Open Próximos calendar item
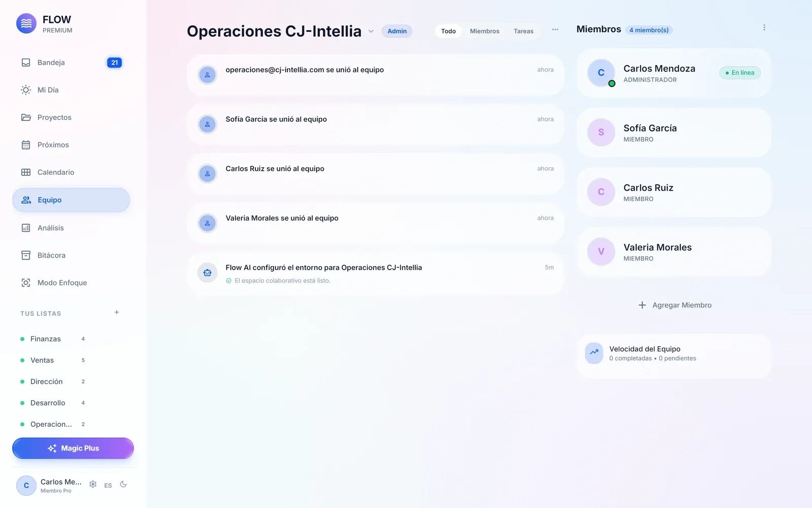The image size is (812, 508). tap(71, 145)
